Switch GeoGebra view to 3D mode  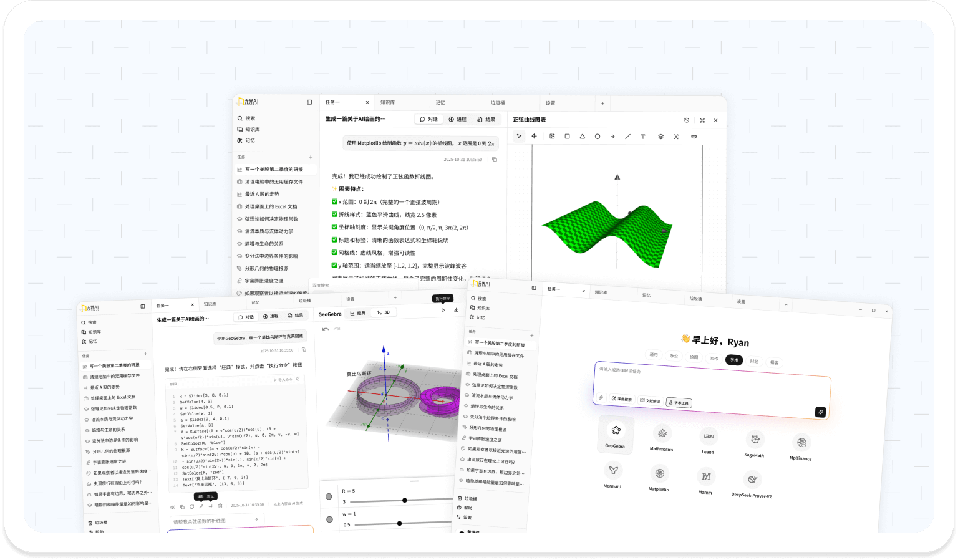pyautogui.click(x=384, y=312)
